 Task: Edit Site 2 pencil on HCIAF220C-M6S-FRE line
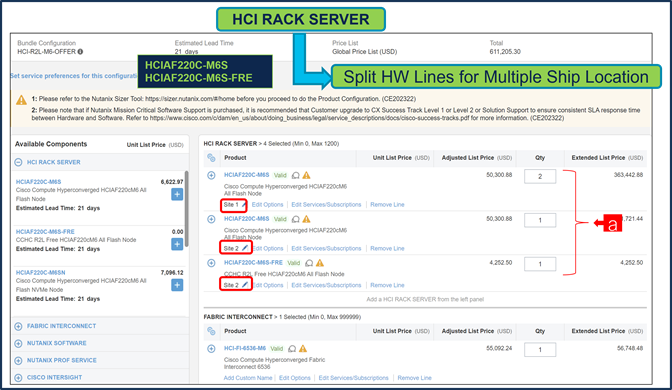coord(245,285)
